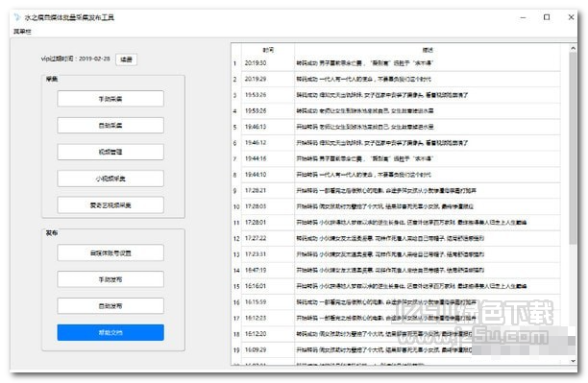Click the 续费 renew button
The image size is (588, 383).
click(127, 60)
